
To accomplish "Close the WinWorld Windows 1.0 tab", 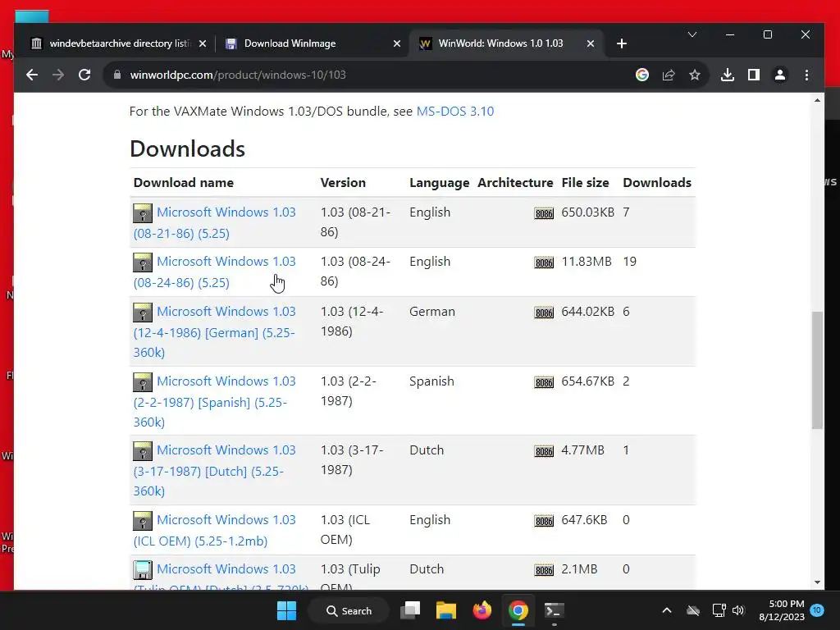I will point(591,43).
